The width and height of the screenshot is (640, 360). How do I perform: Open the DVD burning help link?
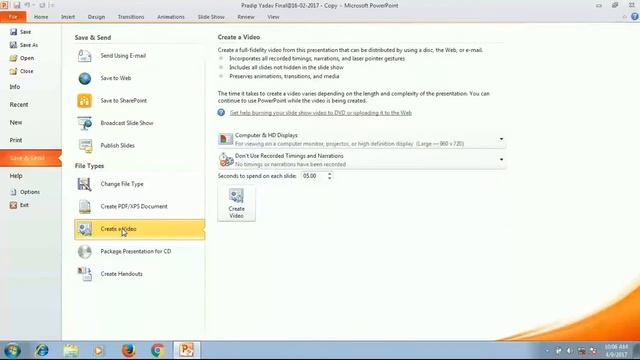pyautogui.click(x=321, y=113)
